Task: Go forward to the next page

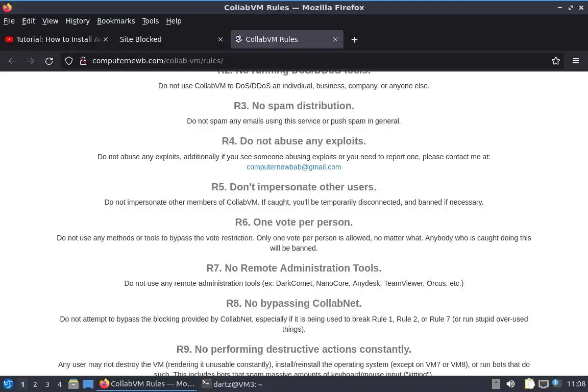Action: [x=31, y=61]
